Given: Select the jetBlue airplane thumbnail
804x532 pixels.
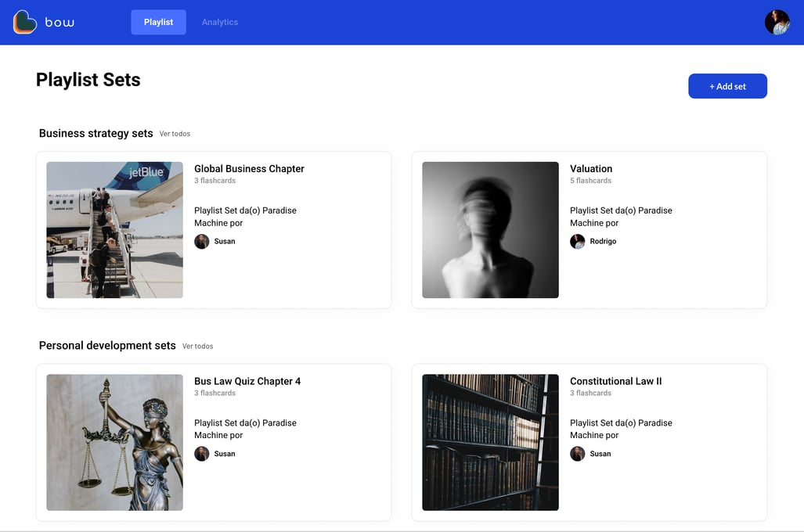Looking at the screenshot, I should click(115, 230).
